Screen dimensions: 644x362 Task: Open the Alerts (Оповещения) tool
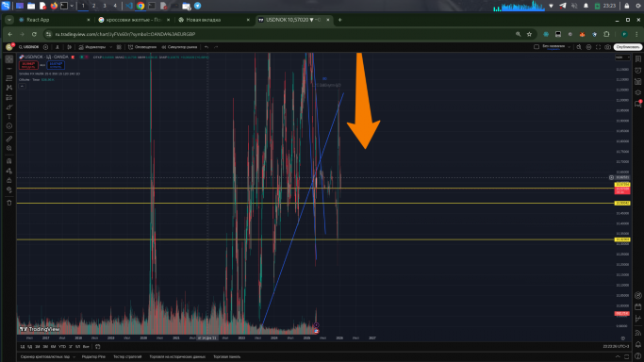coord(142,47)
